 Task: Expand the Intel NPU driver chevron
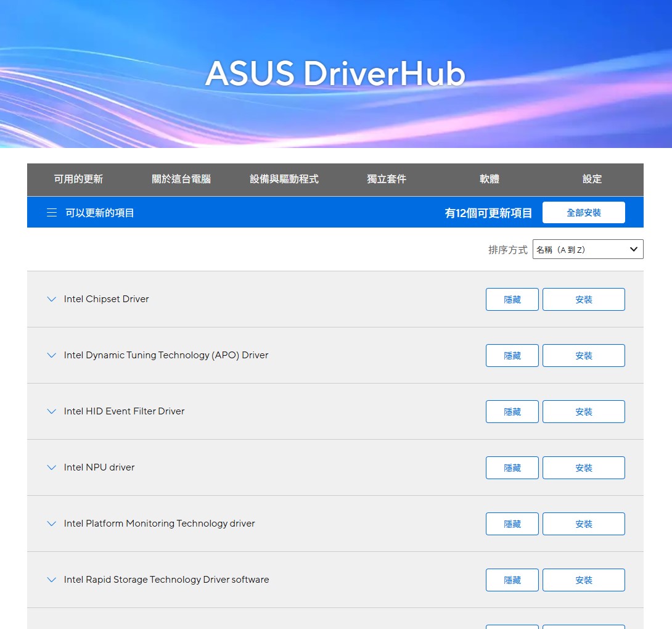tap(51, 468)
